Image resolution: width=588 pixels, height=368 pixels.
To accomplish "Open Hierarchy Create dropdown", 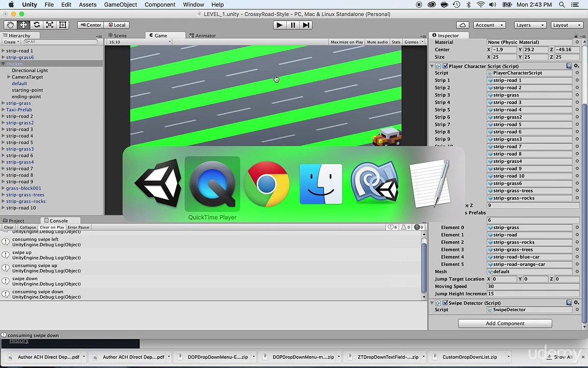I will tap(11, 42).
